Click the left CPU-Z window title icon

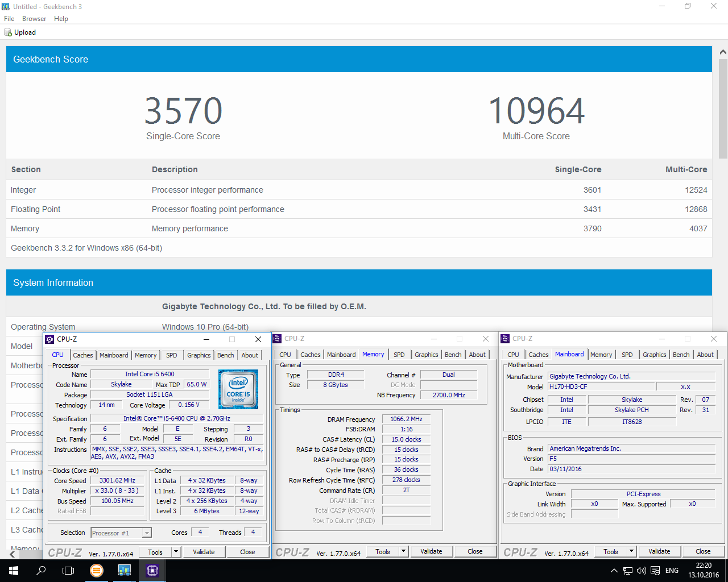tap(49, 339)
